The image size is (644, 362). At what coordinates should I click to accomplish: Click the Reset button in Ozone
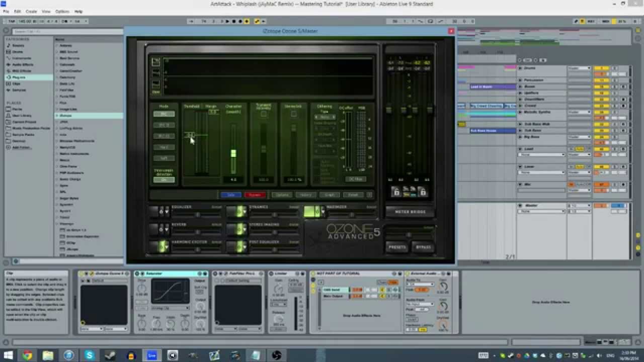(x=353, y=195)
